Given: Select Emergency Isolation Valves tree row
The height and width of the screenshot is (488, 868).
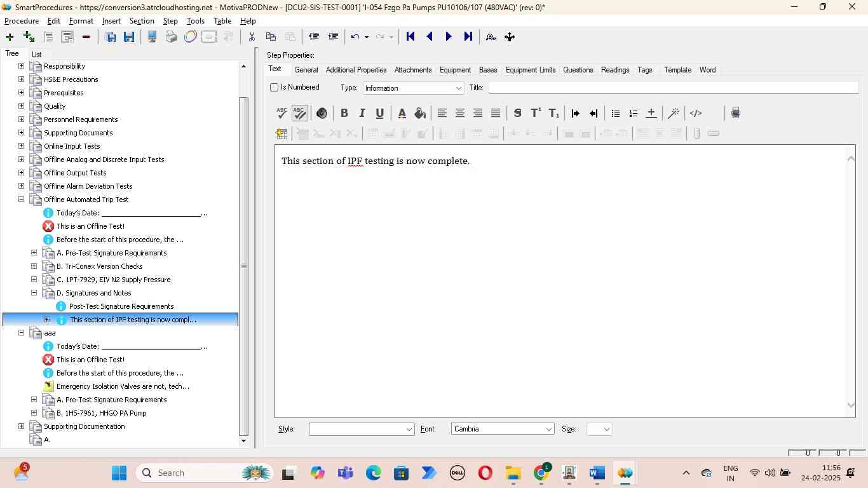Looking at the screenshot, I should (123, 386).
